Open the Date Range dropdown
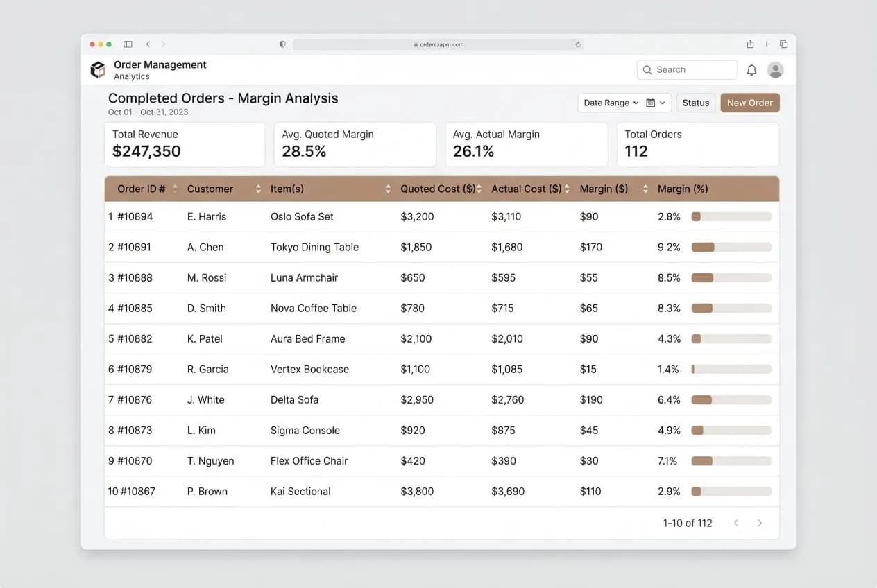 611,103
